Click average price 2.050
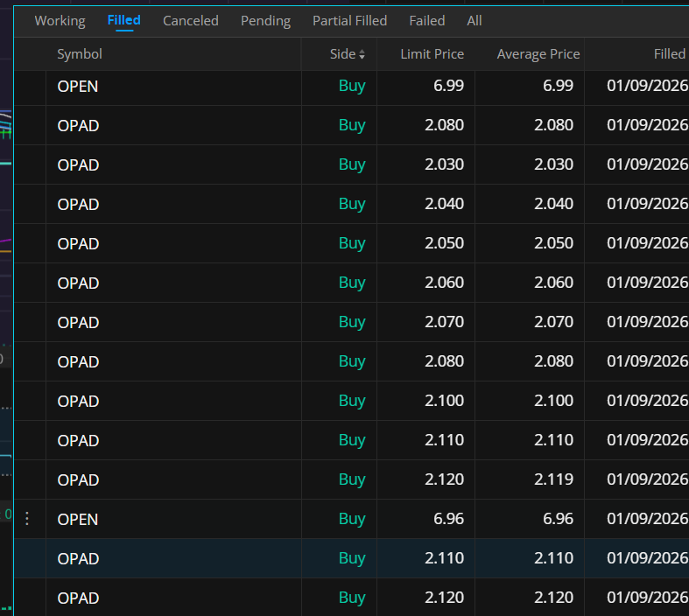The image size is (689, 616). tap(553, 242)
